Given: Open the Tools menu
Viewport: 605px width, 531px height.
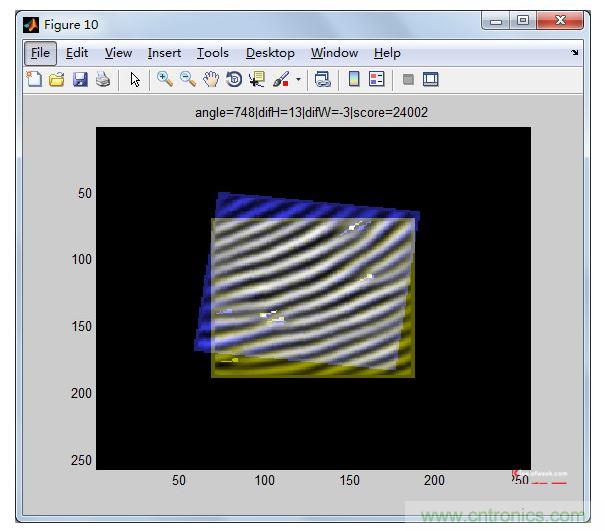Looking at the screenshot, I should (x=212, y=53).
